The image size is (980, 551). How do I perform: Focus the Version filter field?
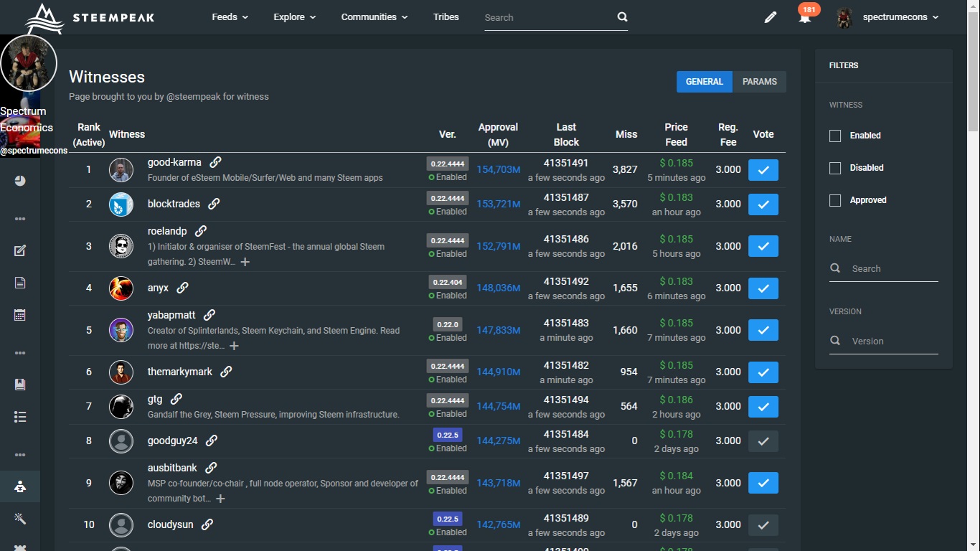[x=884, y=341]
